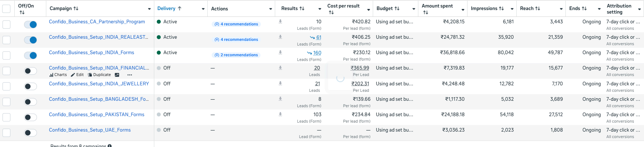Open Reach column dropdown arrow
644x147 pixels.
point(561,9)
